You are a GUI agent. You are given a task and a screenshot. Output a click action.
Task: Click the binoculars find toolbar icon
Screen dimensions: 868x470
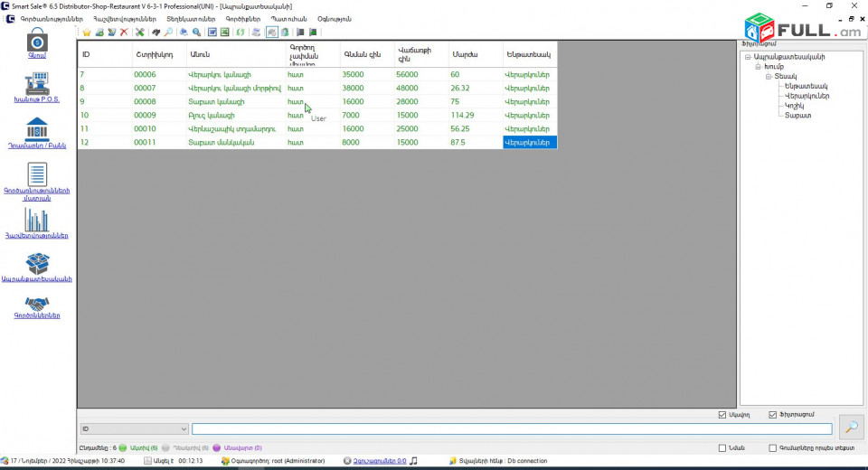pyautogui.click(x=156, y=33)
